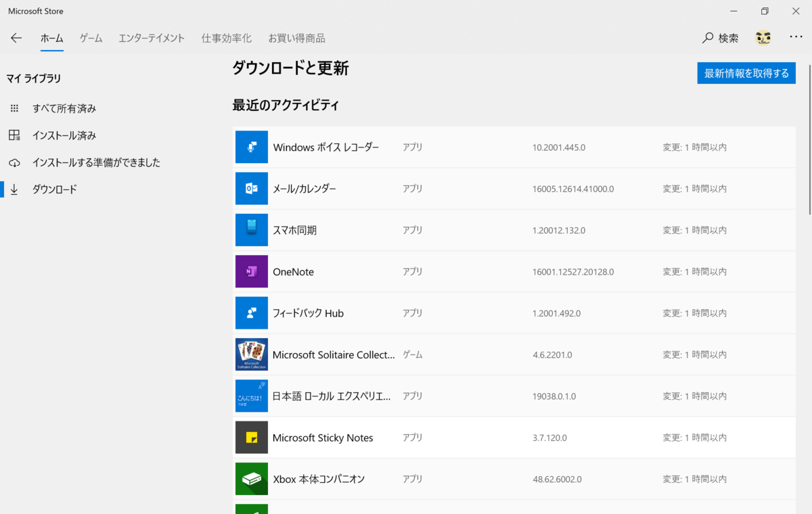This screenshot has width=812, height=514.
Task: Click ダウンロードと更新 heading
Action: pos(290,68)
